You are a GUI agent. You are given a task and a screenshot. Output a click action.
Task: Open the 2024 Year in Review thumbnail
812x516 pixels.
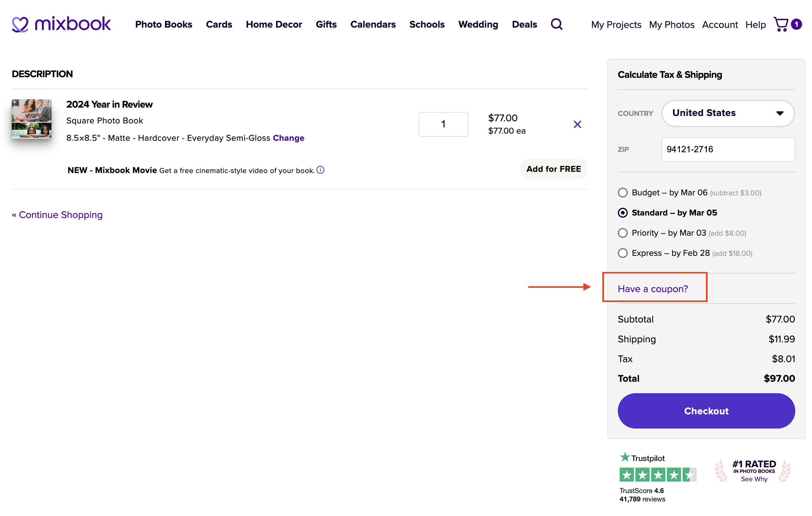pyautogui.click(x=32, y=119)
